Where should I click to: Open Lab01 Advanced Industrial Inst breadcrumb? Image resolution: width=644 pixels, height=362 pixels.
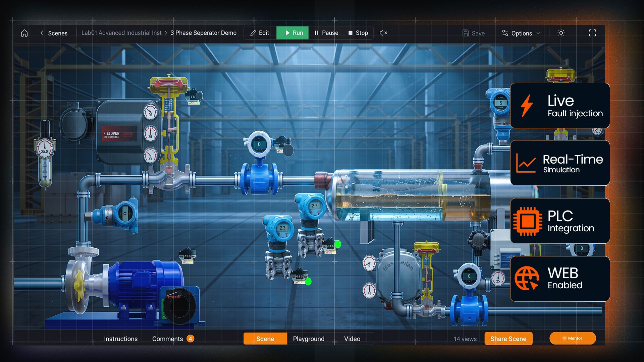tap(121, 33)
